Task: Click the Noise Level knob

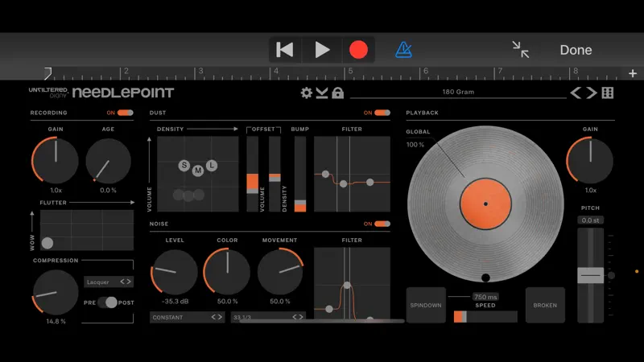Action: (175, 272)
